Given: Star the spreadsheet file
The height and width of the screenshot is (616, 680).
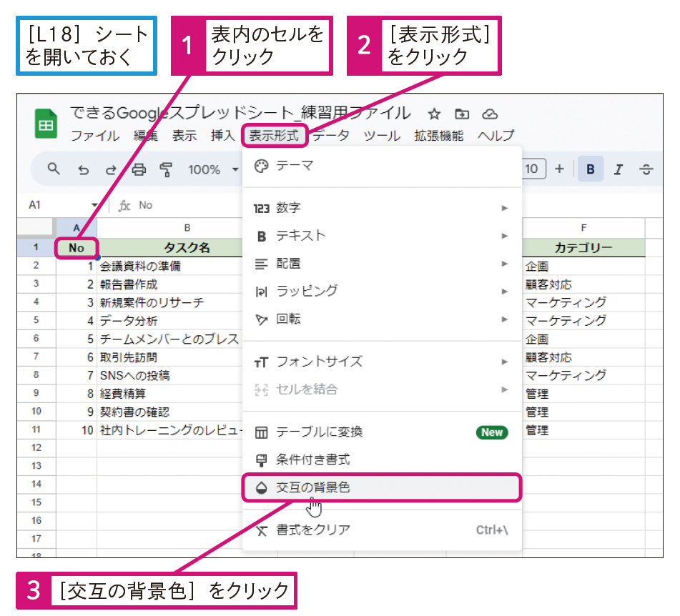Looking at the screenshot, I should [433, 113].
